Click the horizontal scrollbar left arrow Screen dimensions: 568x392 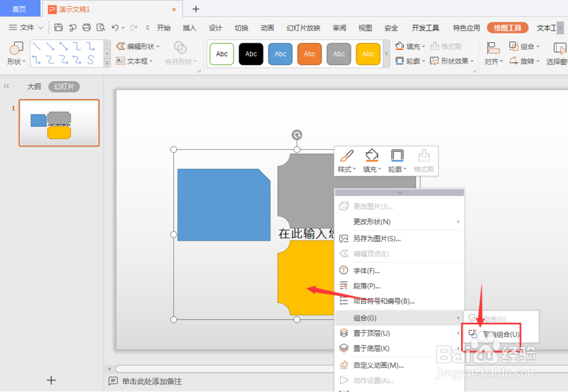[x=110, y=369]
